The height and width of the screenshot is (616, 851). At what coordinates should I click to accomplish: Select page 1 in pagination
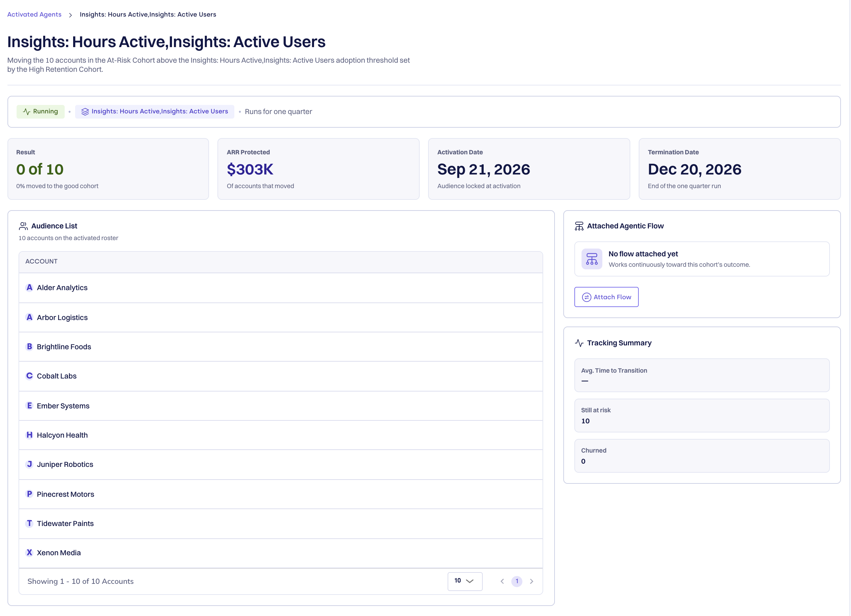(517, 581)
